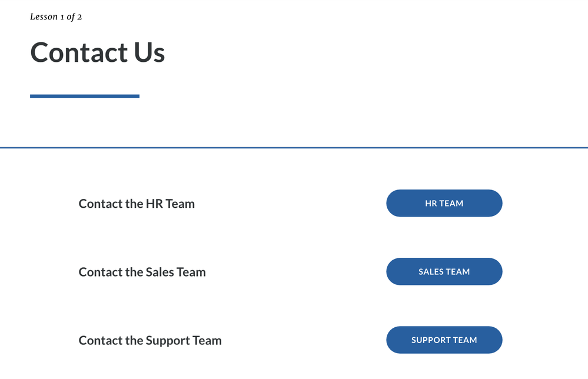588x379 pixels.
Task: Click the word 'Team' in the Sales row text
Action: 191,272
